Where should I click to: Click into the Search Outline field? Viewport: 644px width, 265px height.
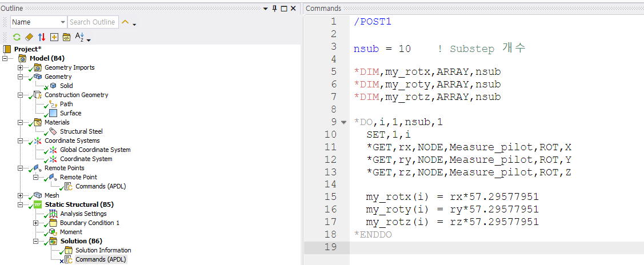click(x=93, y=22)
